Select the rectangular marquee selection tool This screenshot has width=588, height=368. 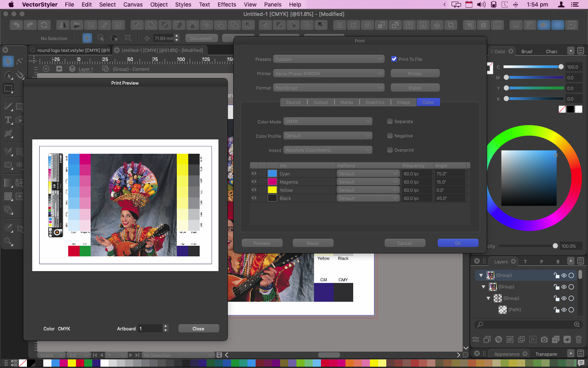click(8, 89)
